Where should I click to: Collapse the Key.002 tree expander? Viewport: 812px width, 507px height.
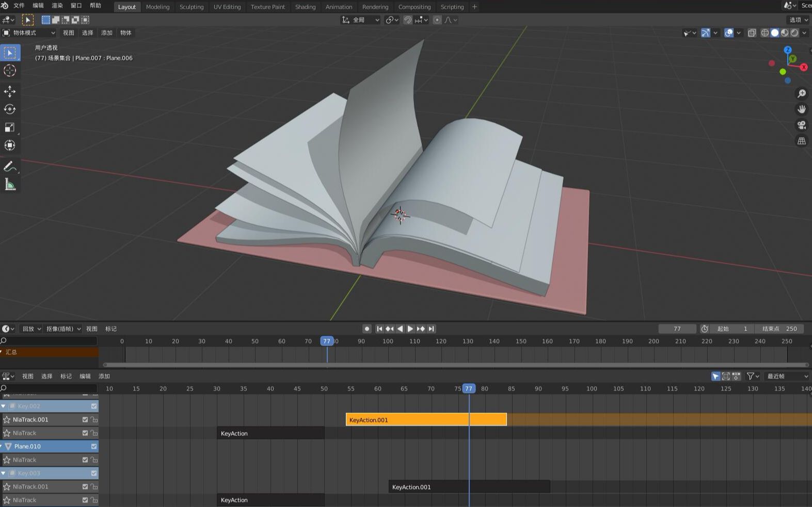point(4,406)
